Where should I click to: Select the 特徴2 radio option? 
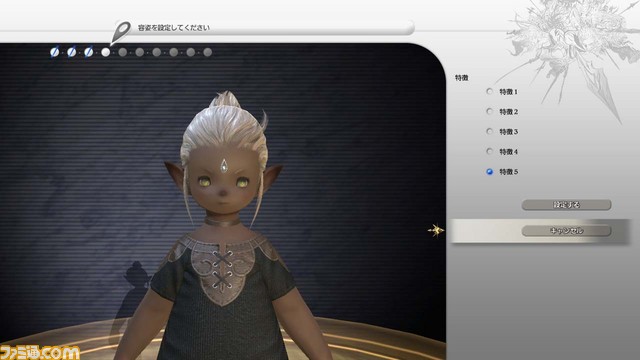(x=490, y=111)
